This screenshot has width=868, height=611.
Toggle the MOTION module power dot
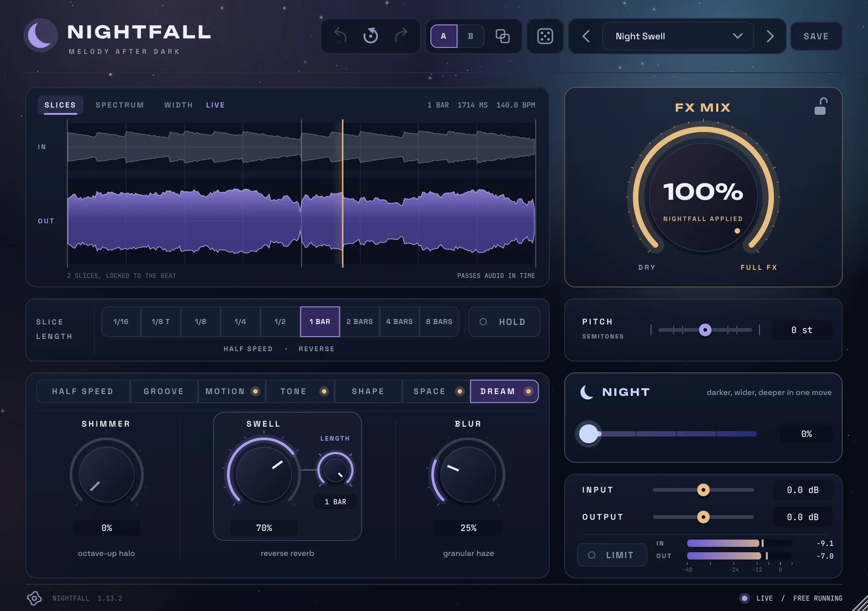point(256,391)
